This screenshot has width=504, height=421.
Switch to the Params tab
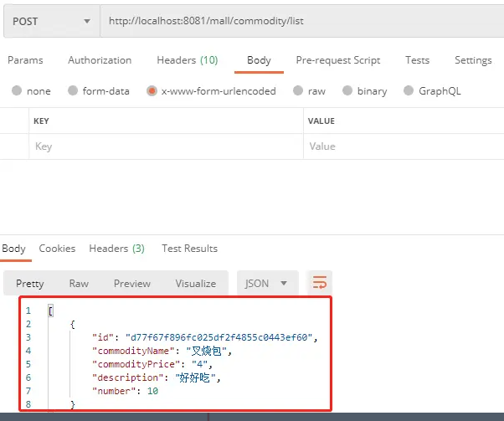coord(25,60)
